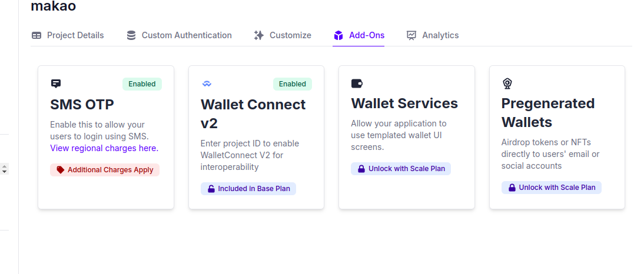
Task: Click the Wallet Services wallet icon
Action: (x=357, y=83)
